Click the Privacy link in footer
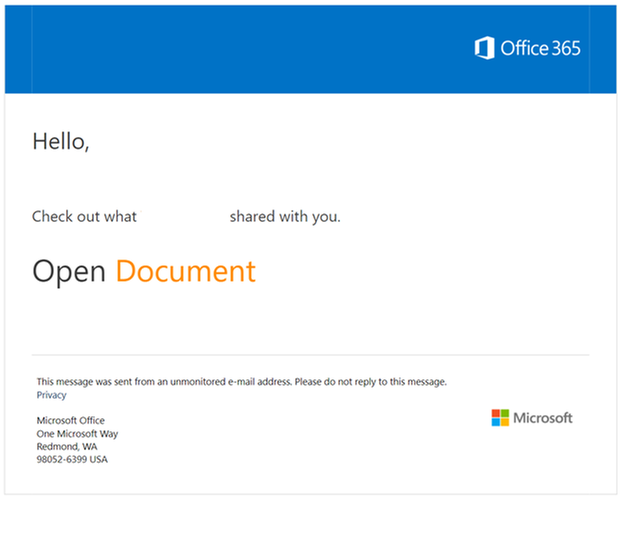The image size is (624, 537). [x=51, y=395]
